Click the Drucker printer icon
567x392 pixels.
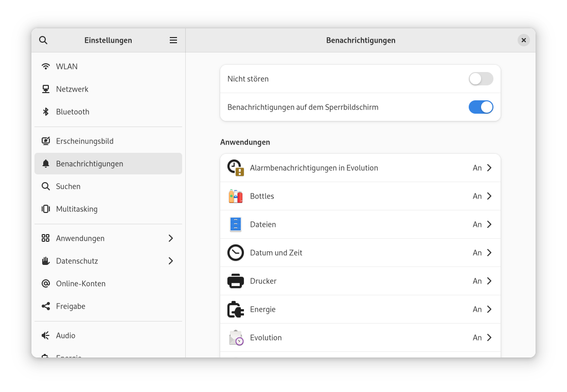pos(236,281)
